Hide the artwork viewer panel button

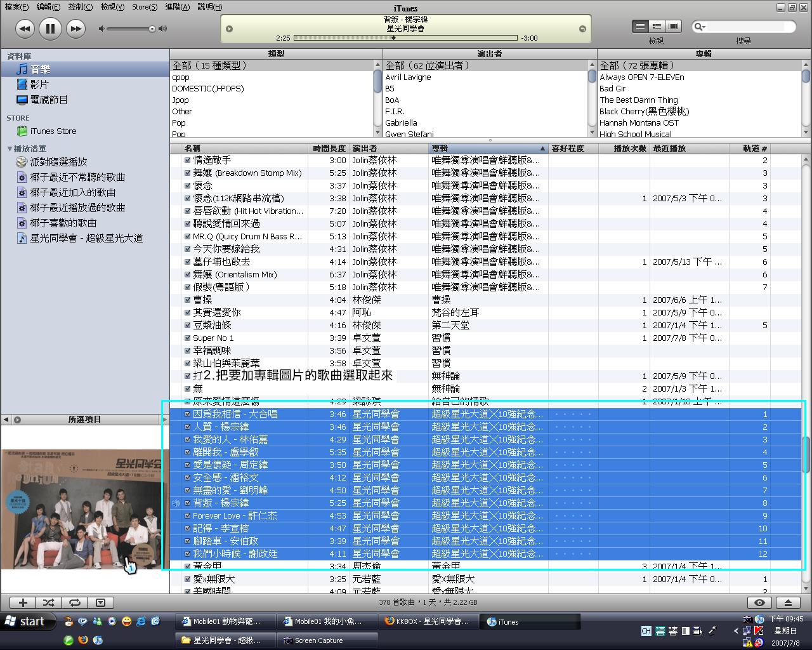pos(100,603)
